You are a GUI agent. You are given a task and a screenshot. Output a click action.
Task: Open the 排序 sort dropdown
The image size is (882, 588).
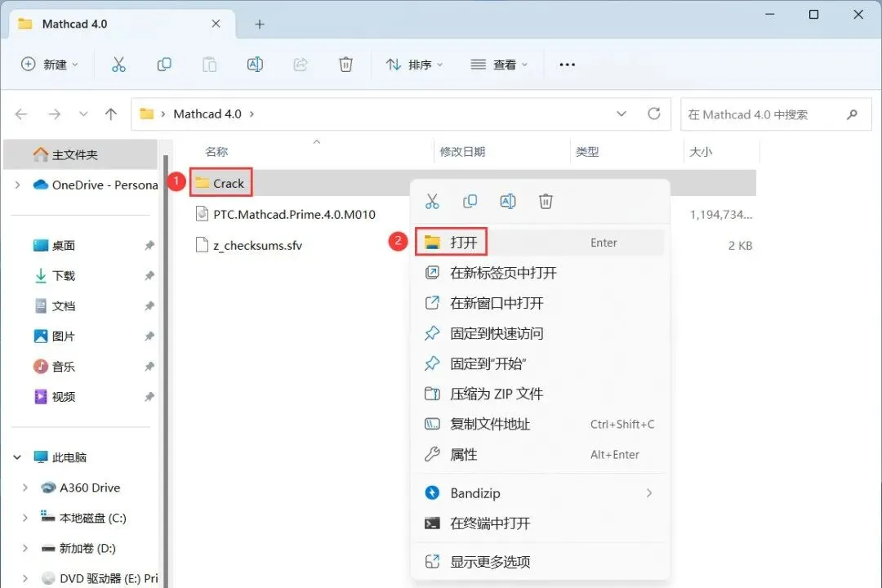(414, 65)
